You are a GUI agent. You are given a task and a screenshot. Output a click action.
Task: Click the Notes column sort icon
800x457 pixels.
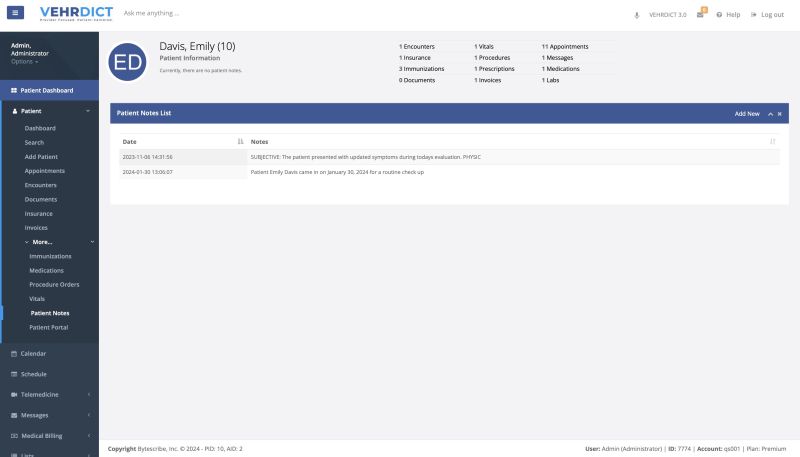tap(772, 141)
